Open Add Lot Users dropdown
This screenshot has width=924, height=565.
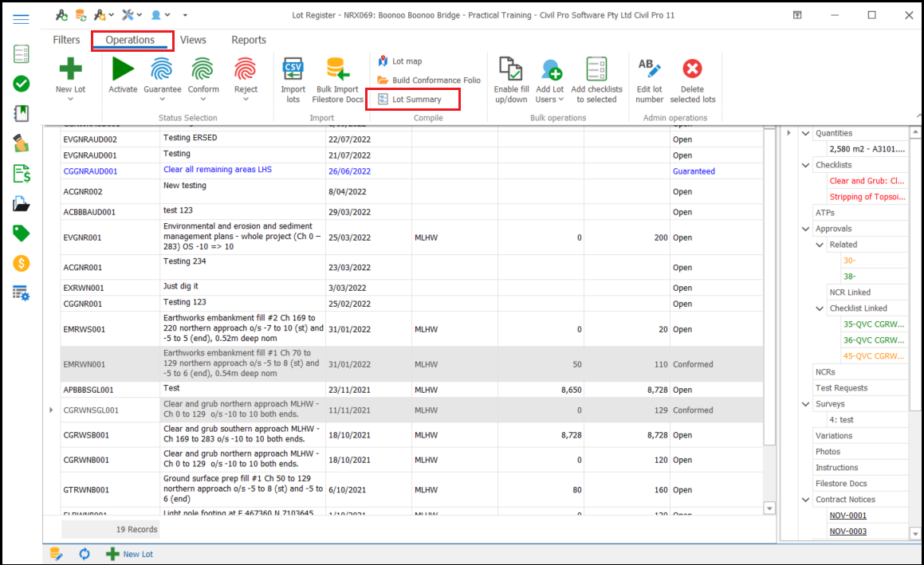tap(561, 100)
